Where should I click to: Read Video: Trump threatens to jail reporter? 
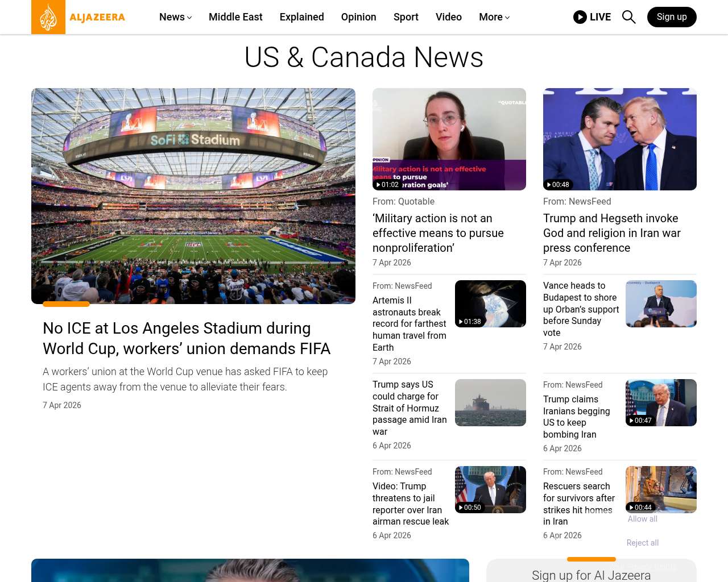[x=411, y=504]
